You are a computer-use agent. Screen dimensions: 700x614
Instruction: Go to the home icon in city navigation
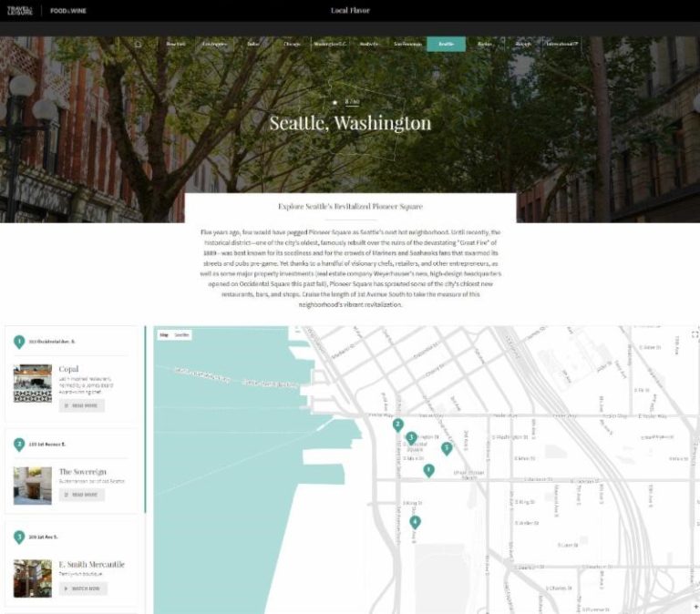point(138,44)
